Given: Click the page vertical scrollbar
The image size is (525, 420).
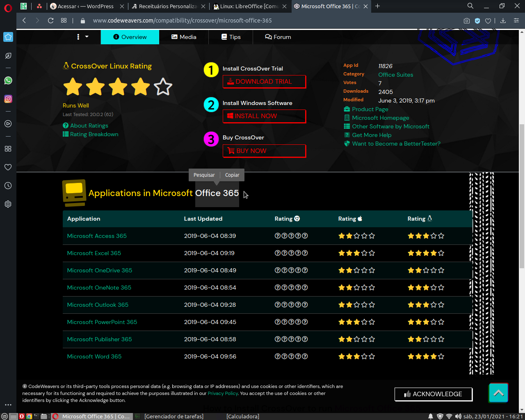Looking at the screenshot, I should click(522, 197).
